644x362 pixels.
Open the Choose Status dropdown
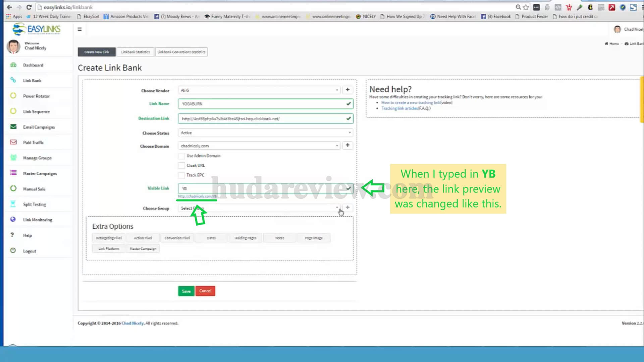click(x=266, y=133)
